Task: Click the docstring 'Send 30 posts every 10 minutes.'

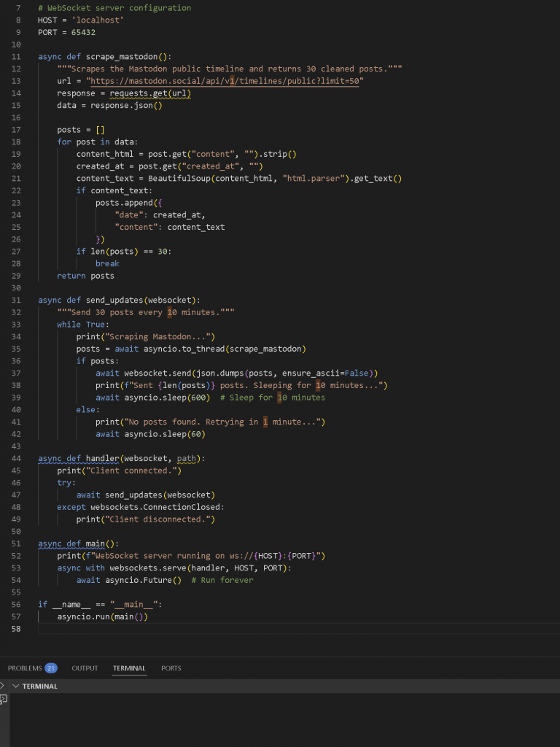Action: [145, 312]
